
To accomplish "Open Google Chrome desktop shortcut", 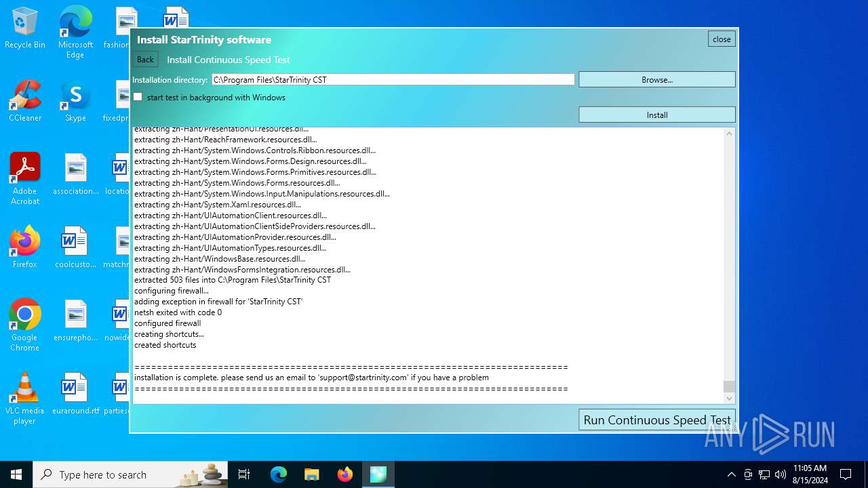I will (25, 325).
